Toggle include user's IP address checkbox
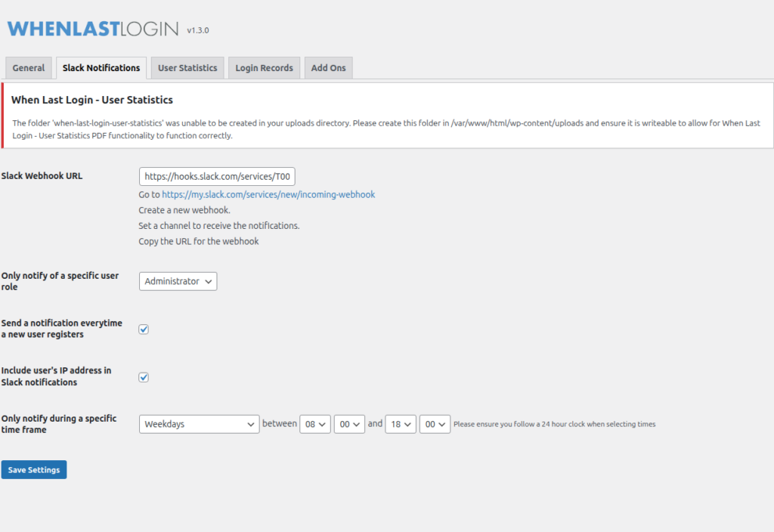The width and height of the screenshot is (774, 532). 144,378
